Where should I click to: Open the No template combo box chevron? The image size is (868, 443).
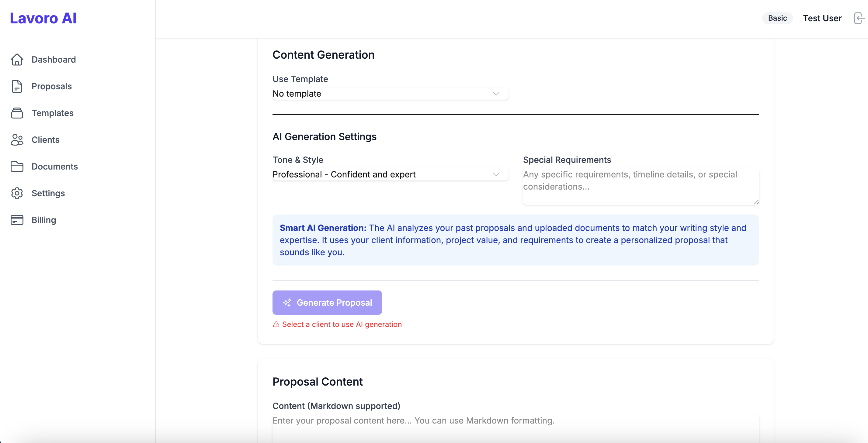pos(496,94)
